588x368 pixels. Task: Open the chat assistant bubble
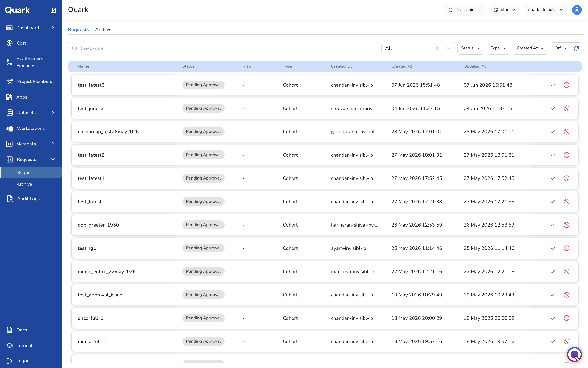pyautogui.click(x=574, y=354)
